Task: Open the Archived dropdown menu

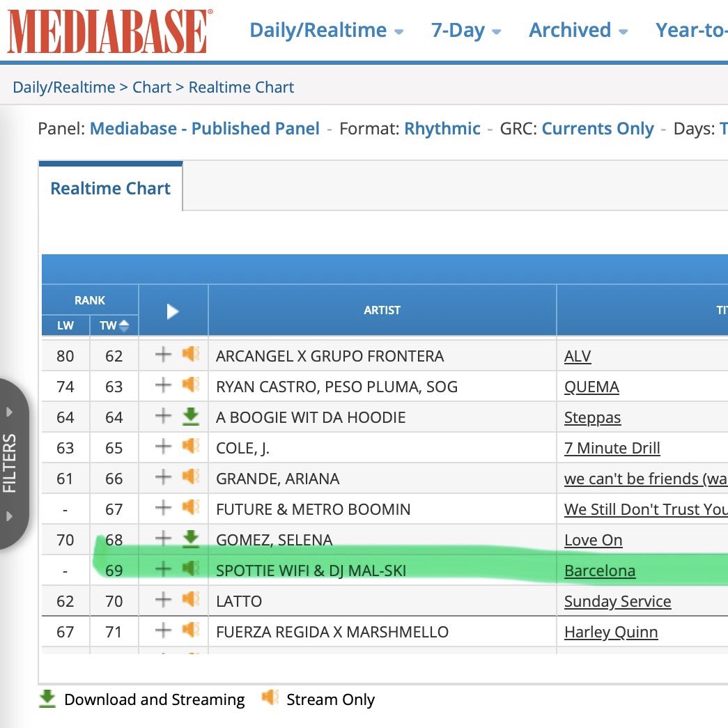Action: [x=578, y=30]
